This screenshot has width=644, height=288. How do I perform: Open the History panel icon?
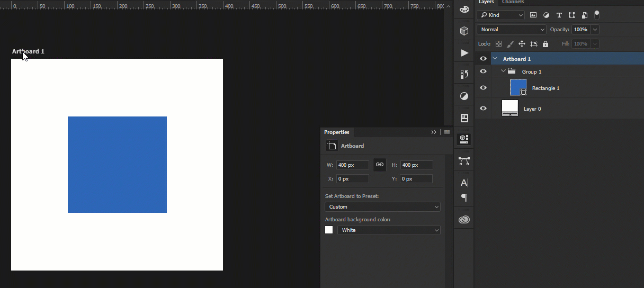click(464, 74)
